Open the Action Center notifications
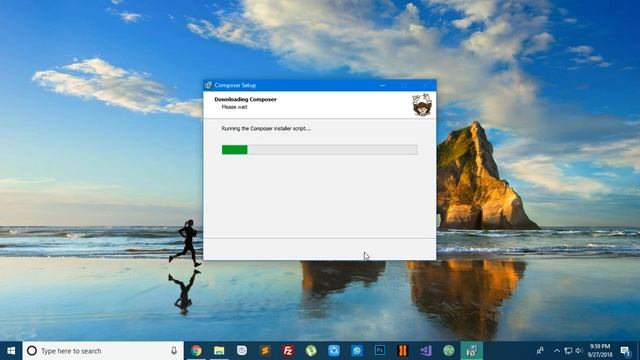The height and width of the screenshot is (360, 640). point(625,351)
